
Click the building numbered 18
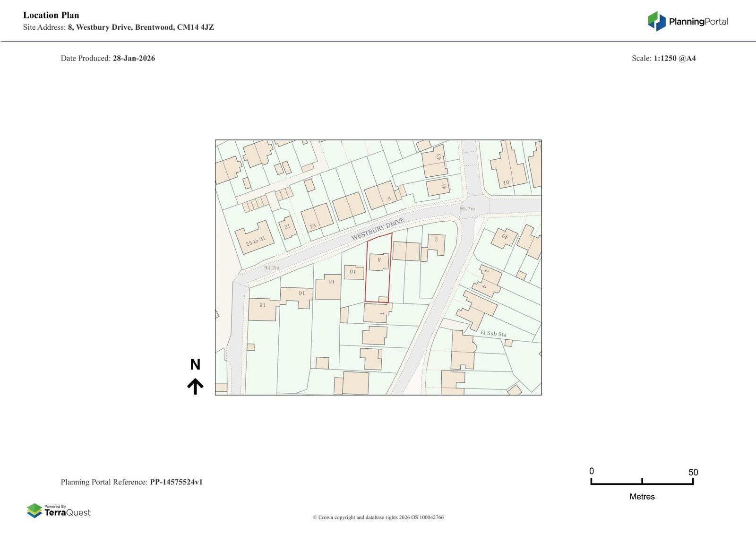pyautogui.click(x=262, y=309)
